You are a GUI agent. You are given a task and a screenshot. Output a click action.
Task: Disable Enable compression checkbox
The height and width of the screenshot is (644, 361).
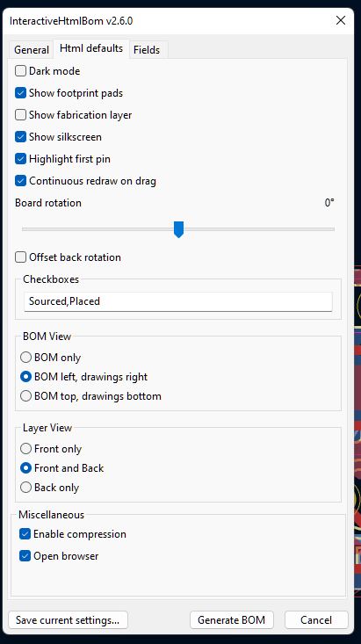[x=25, y=534]
